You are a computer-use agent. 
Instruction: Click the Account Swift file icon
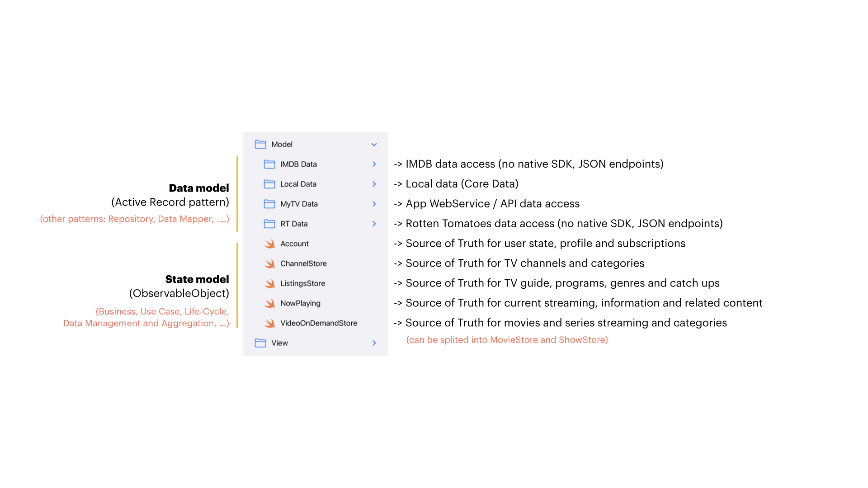(x=270, y=244)
